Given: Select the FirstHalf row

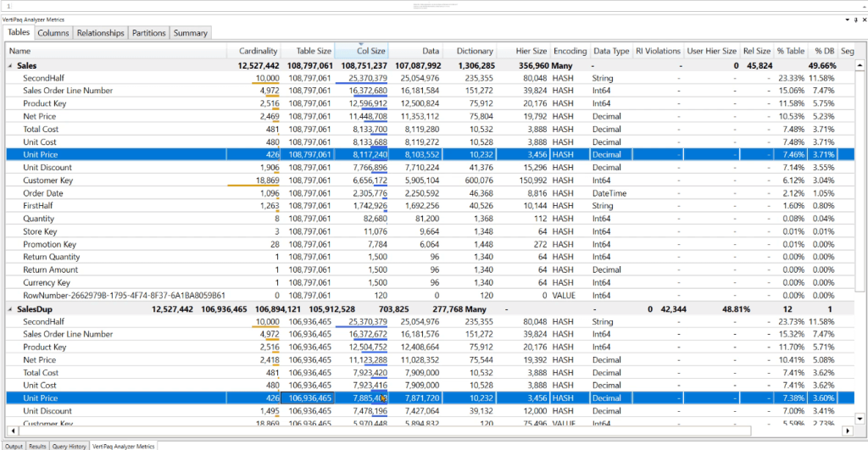Looking at the screenshot, I should pyautogui.click(x=430, y=205).
